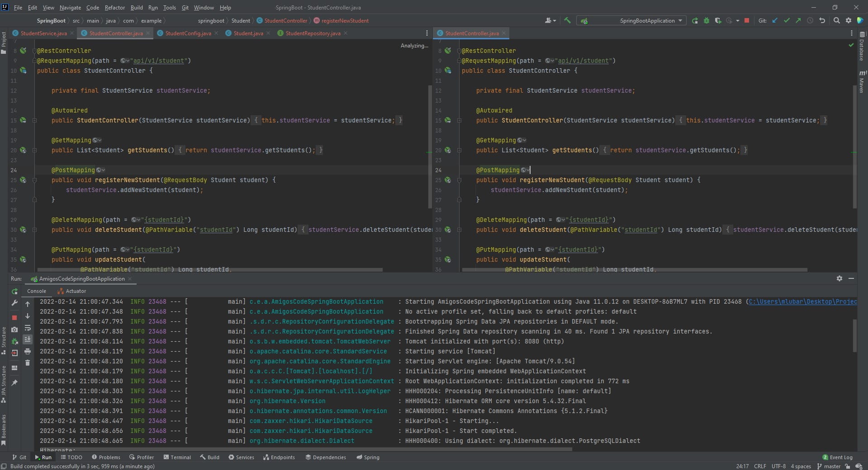Viewport: 868px width, 470px height.
Task: Click the C:\Users\mlubar project path link
Action: pyautogui.click(x=802, y=301)
